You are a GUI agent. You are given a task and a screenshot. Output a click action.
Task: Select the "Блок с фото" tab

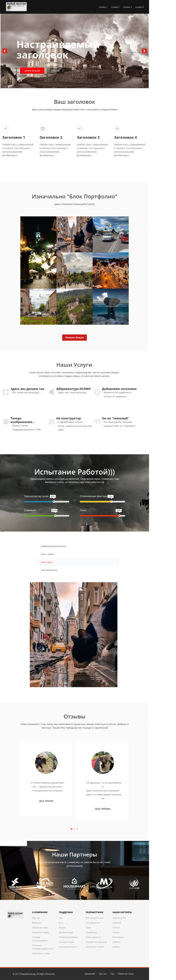coord(78,562)
